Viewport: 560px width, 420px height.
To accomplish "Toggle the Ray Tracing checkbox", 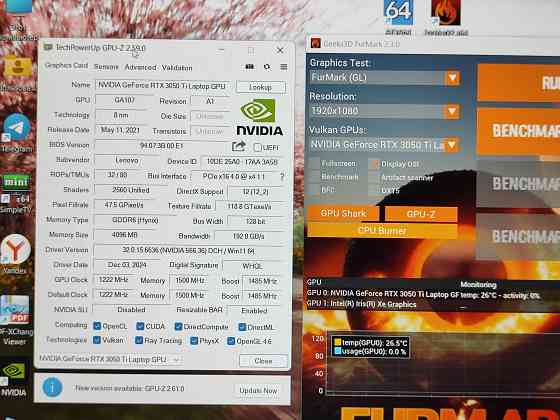I will coord(139,340).
